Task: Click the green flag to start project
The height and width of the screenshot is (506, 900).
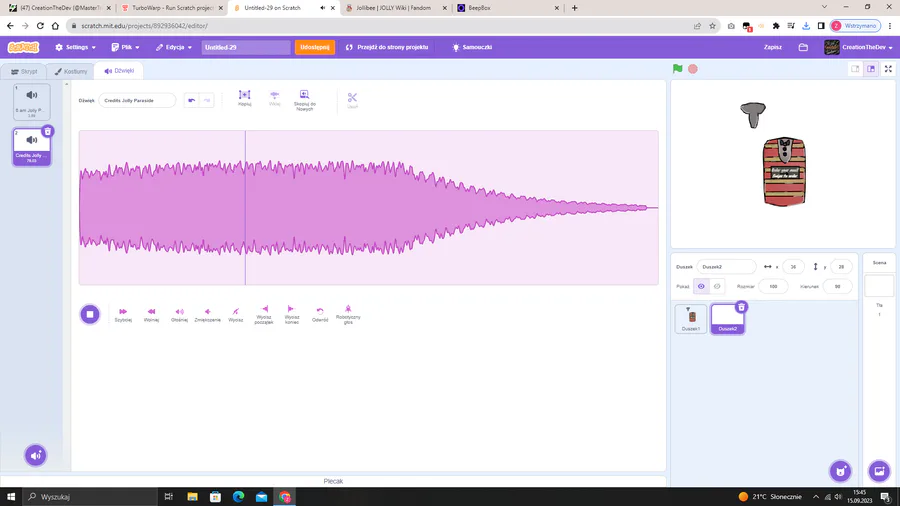Action: pos(677,69)
